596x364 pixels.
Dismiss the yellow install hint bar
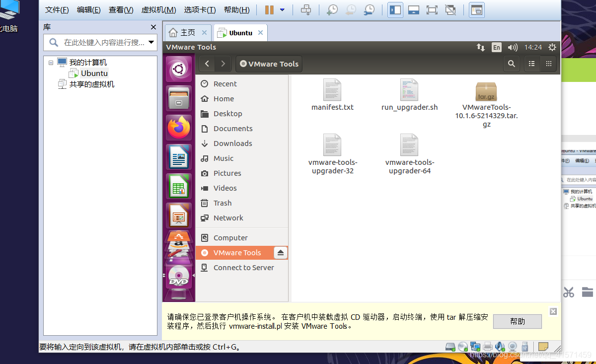pos(553,311)
